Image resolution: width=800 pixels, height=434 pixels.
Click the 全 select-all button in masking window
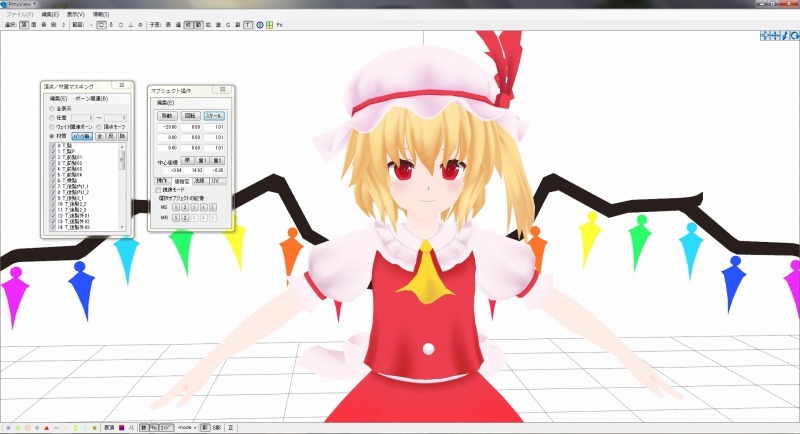click(100, 136)
